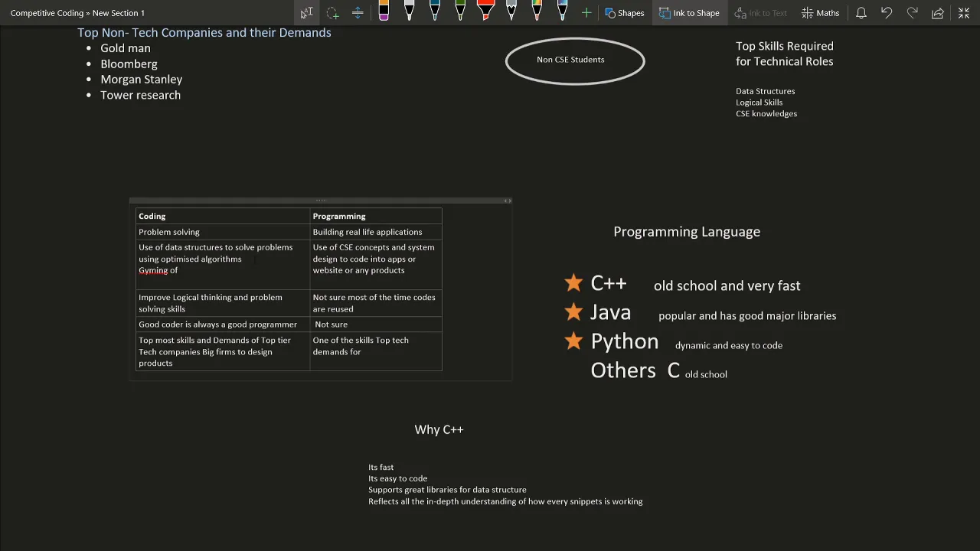Toggle Ink to Shape mode
Screen dimensions: 980x551
click(689, 13)
